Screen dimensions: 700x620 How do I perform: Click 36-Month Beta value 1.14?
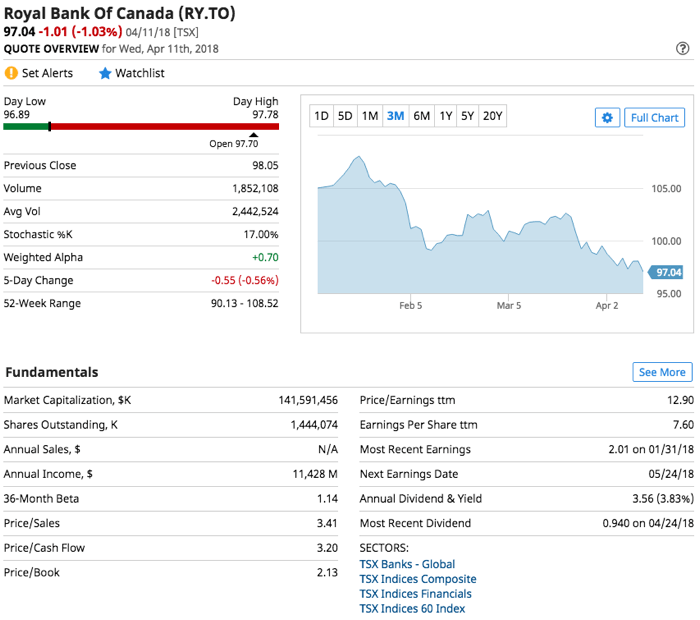(327, 499)
